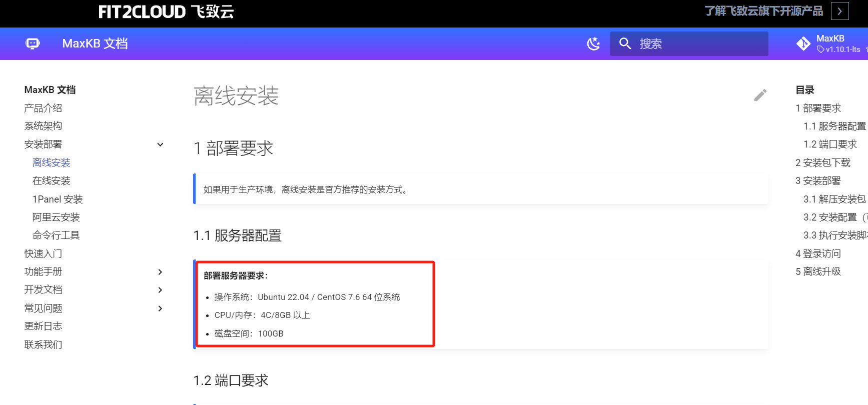Open 常见问题 in sidebar
Image resolution: width=868 pixels, height=405 pixels.
pos(43,308)
